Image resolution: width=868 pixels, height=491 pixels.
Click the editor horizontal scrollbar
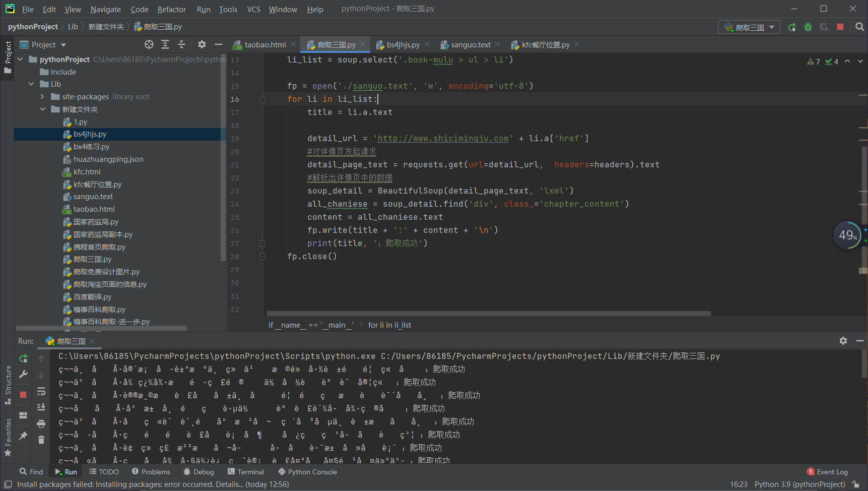[489, 314]
